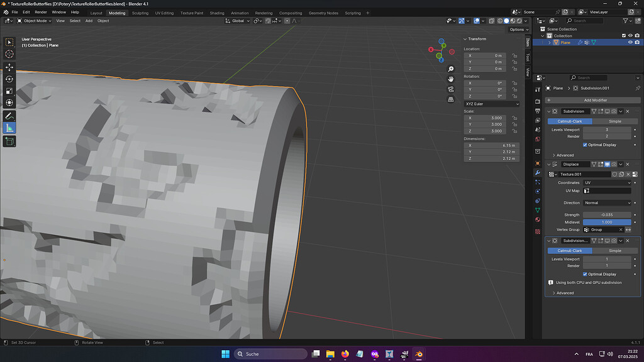The image size is (644, 362).
Task: Switch to the Geometry Nodes workspace tab
Action: point(323,13)
